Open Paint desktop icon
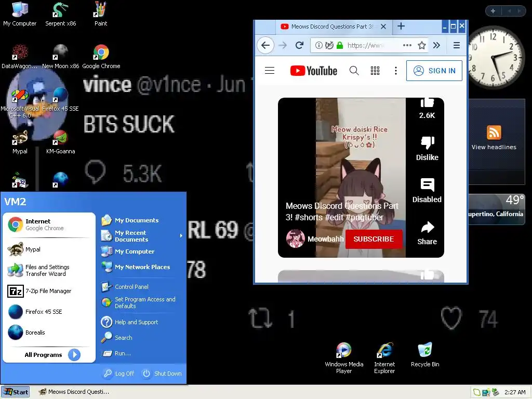The height and width of the screenshot is (399, 532). [100, 14]
